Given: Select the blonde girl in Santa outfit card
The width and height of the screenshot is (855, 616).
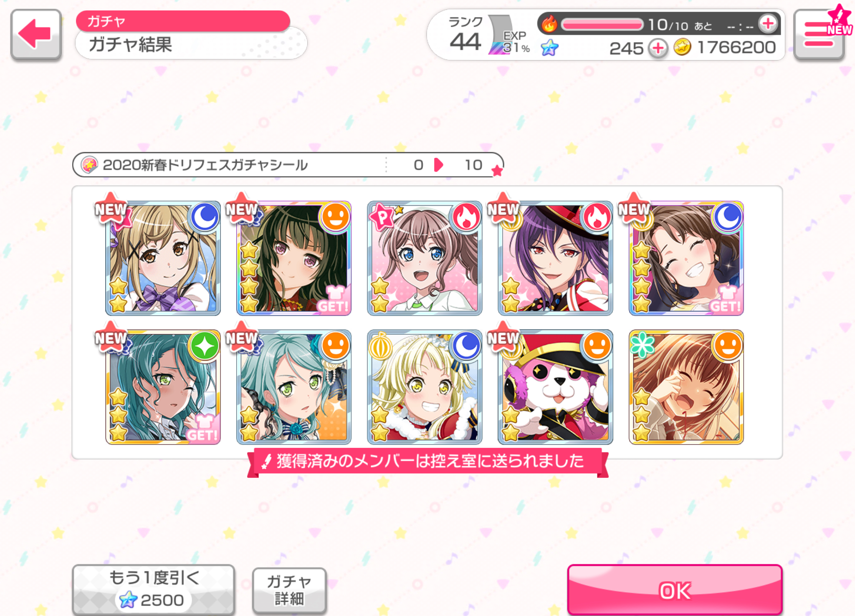Looking at the screenshot, I should (425, 387).
